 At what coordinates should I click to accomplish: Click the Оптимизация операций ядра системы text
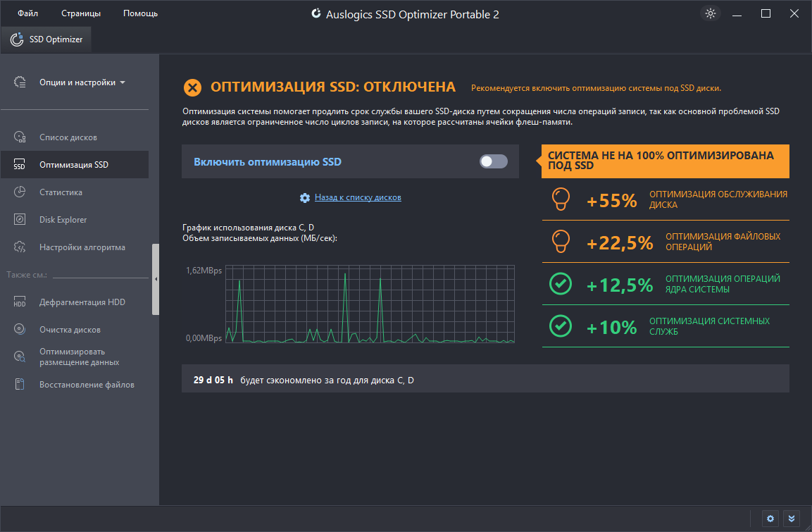[723, 285]
